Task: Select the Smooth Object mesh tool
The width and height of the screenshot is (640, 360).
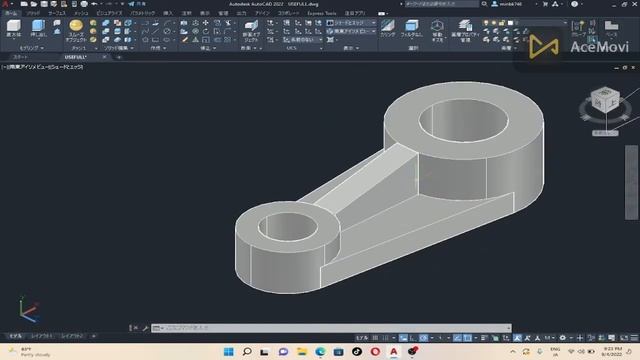Action: click(76, 31)
